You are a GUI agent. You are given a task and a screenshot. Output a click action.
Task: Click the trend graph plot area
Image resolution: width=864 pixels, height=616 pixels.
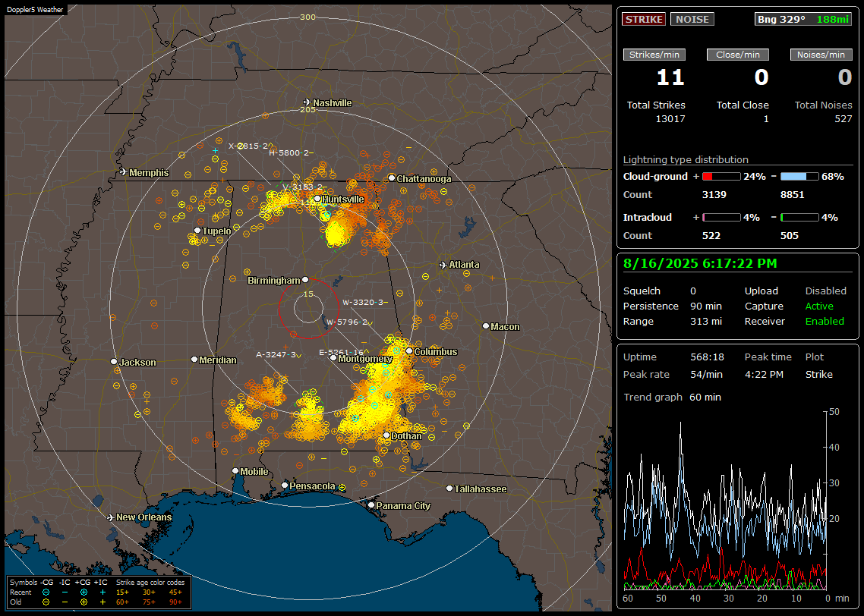pyautogui.click(x=724, y=501)
